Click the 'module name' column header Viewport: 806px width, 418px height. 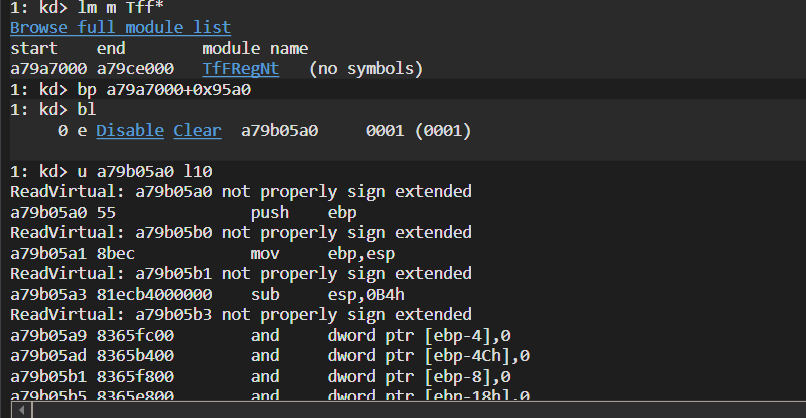pyautogui.click(x=255, y=48)
